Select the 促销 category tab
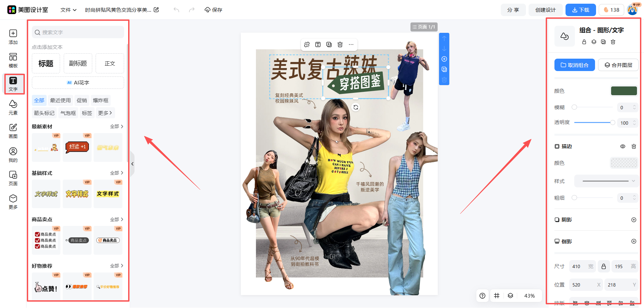Image resolution: width=644 pixels, height=308 pixels. (x=82, y=100)
